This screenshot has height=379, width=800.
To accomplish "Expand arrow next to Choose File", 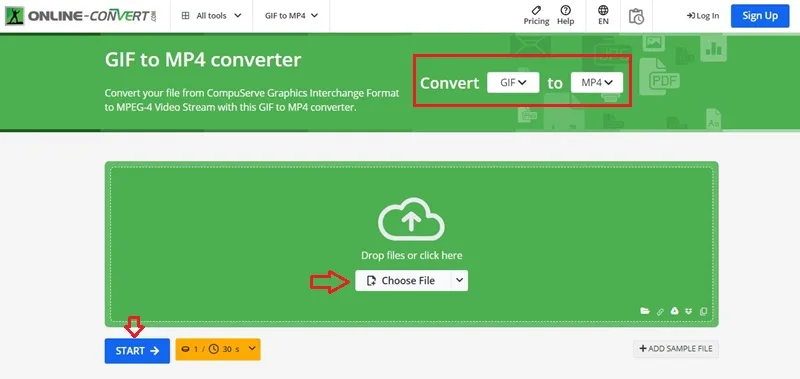I will 459,281.
